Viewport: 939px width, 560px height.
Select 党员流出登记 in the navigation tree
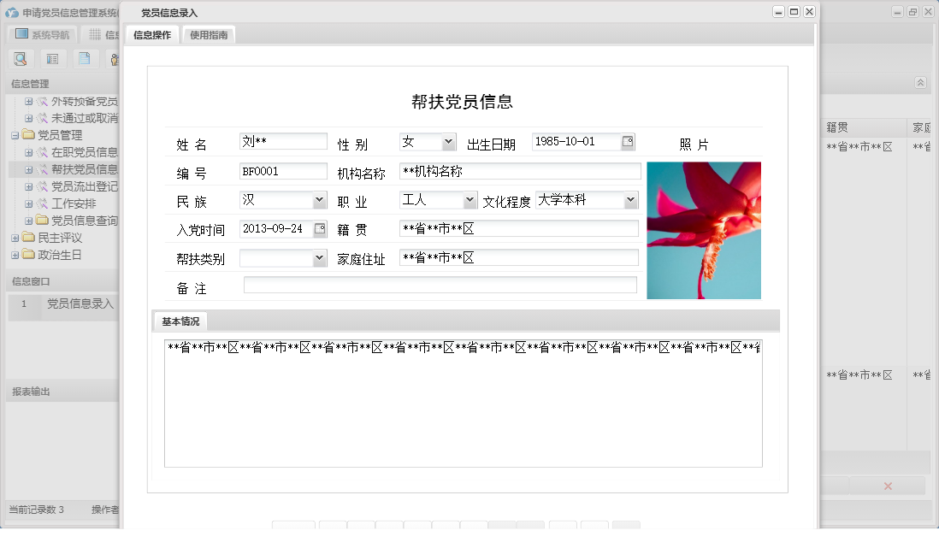(x=81, y=186)
